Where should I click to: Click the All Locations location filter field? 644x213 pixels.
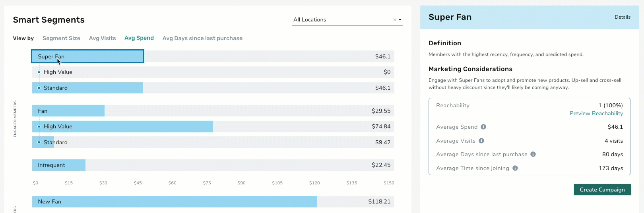pyautogui.click(x=347, y=19)
